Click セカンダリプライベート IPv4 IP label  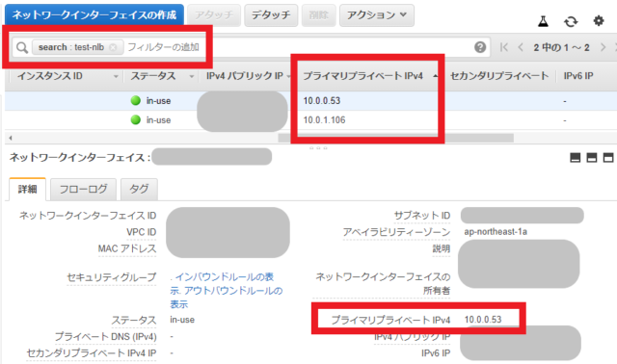coord(92,353)
